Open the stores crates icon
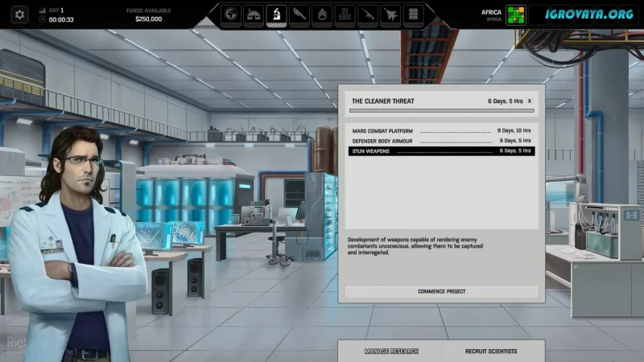The width and height of the screenshot is (644, 362). pos(345,14)
